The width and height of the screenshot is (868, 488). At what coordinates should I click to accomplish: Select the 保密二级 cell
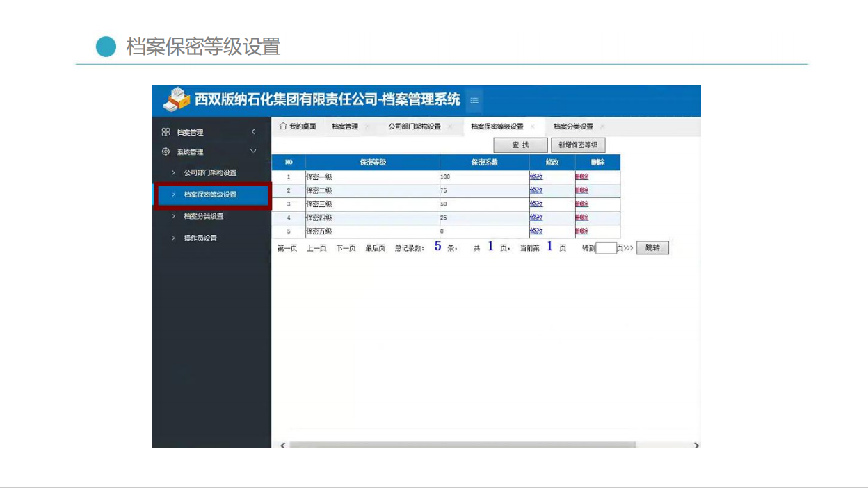pos(373,190)
